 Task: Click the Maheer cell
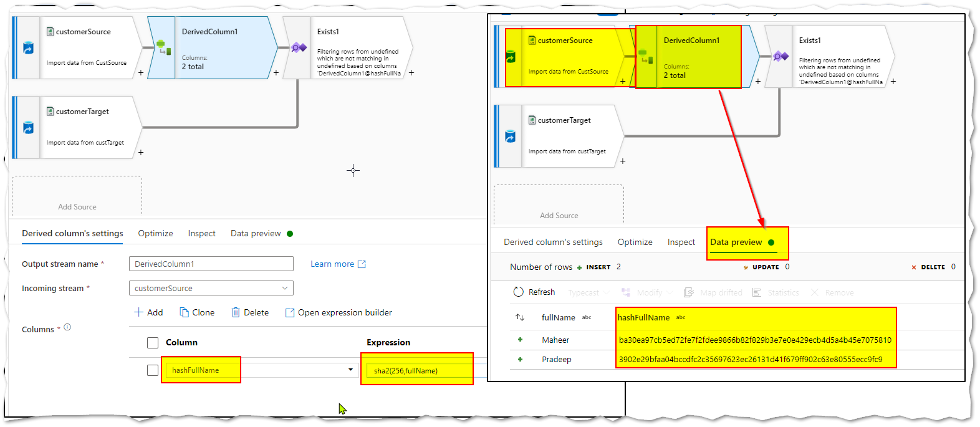coord(555,340)
